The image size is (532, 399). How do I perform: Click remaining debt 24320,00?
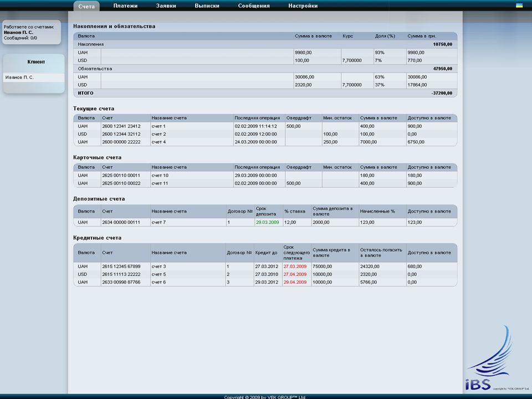click(x=370, y=267)
